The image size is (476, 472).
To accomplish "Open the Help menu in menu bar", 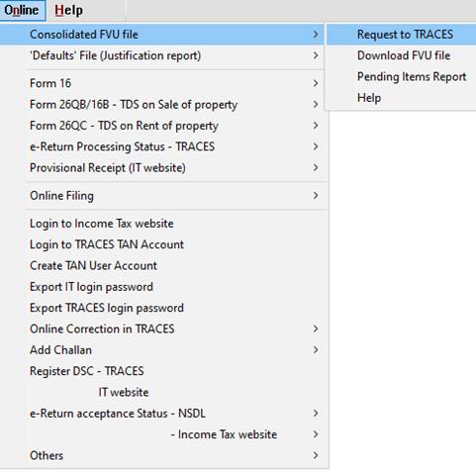I will (x=68, y=10).
